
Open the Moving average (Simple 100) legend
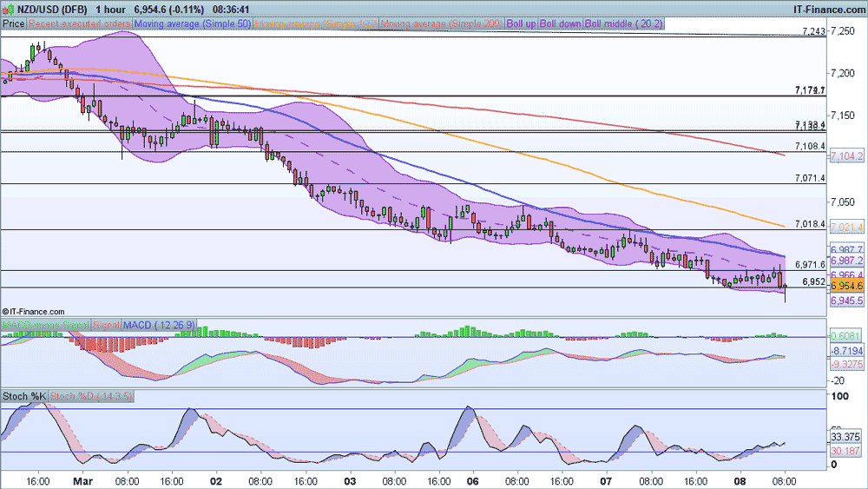[x=316, y=23]
